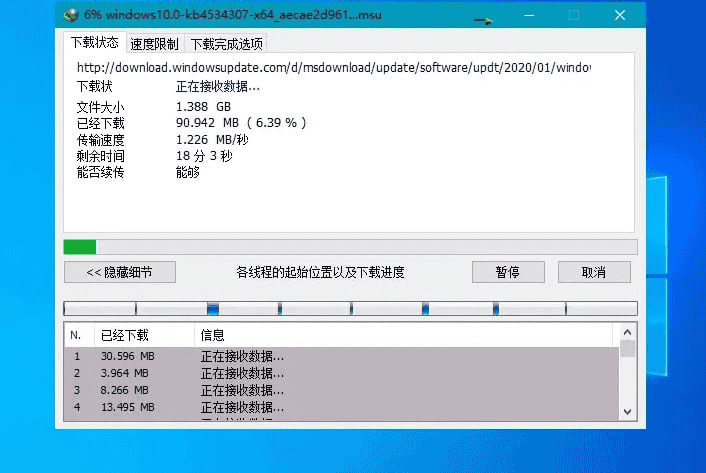Sort by the N. column header
The height and width of the screenshot is (473, 706).
[77, 335]
